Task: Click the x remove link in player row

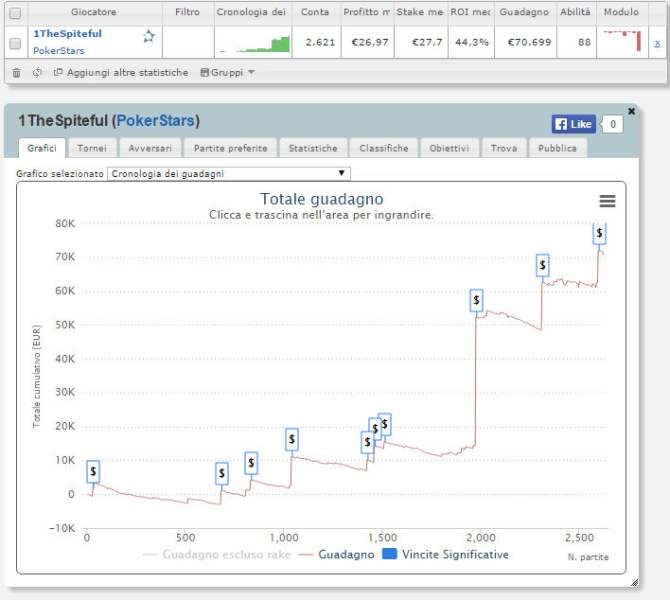Action: 657,43
